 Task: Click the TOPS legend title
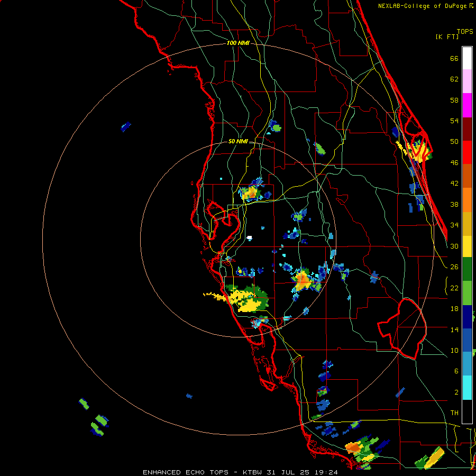click(x=465, y=32)
